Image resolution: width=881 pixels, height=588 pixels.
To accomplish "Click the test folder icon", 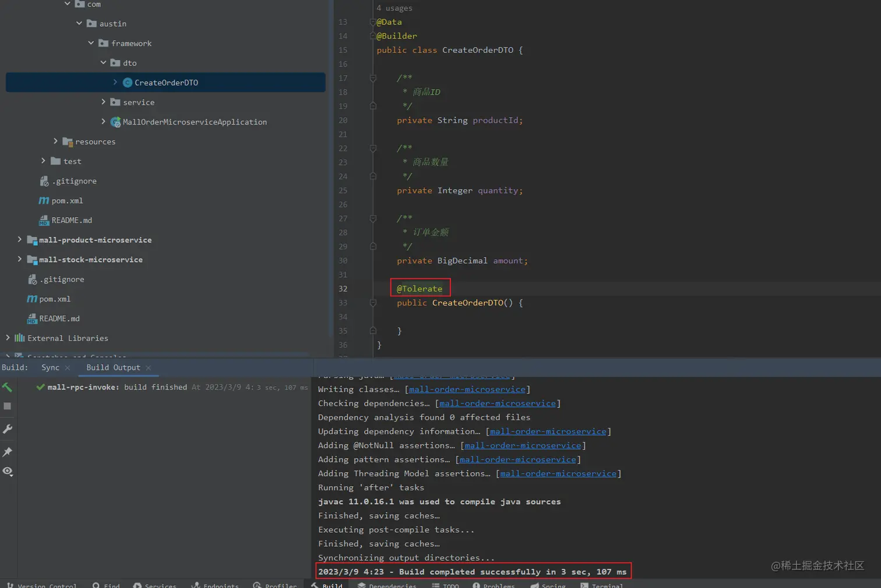I will click(56, 161).
